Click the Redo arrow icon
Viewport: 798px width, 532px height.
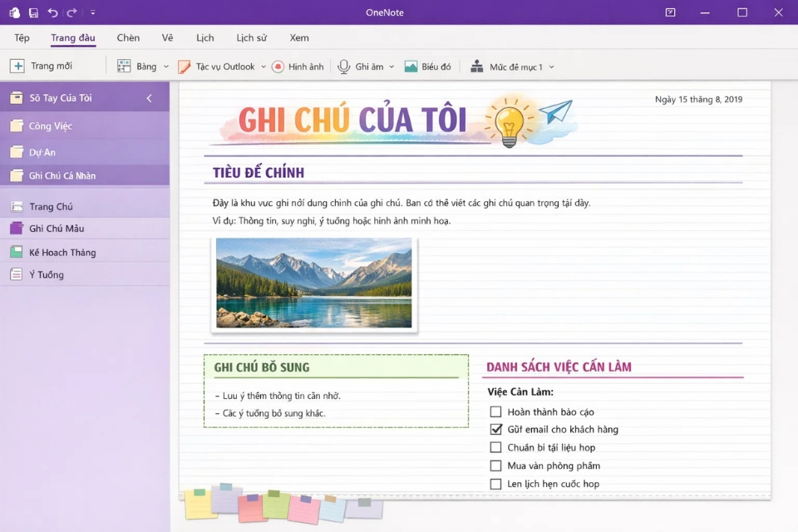click(x=70, y=12)
